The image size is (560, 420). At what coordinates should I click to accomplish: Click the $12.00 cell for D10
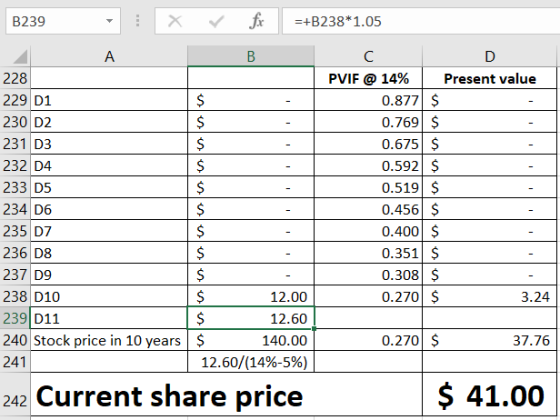[251, 296]
